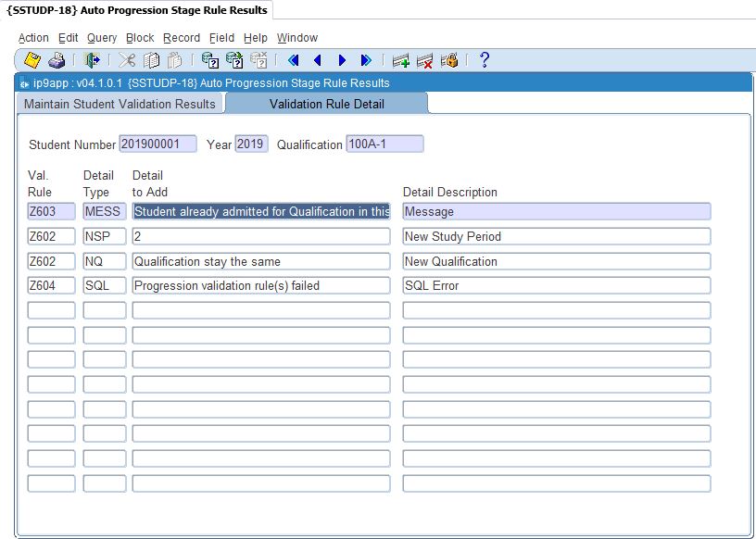The width and height of the screenshot is (756, 539).
Task: Click the Save icon in the toolbar
Action: pyautogui.click(x=32, y=60)
